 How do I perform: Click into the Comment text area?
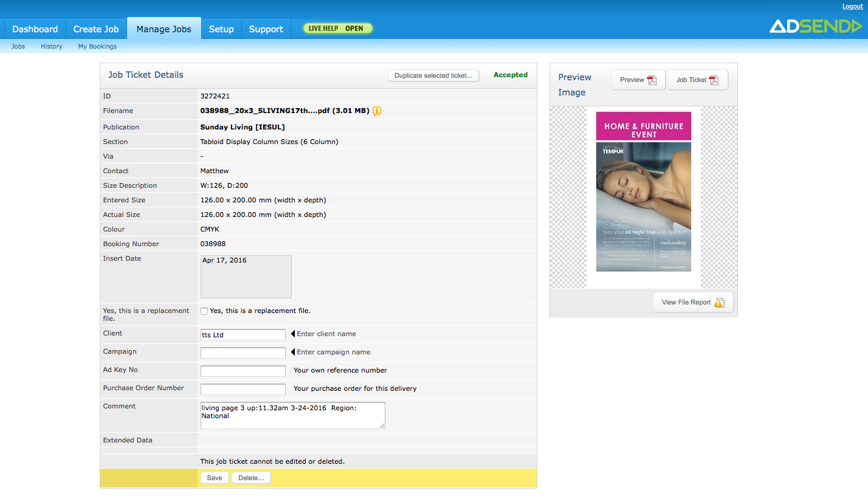point(292,416)
